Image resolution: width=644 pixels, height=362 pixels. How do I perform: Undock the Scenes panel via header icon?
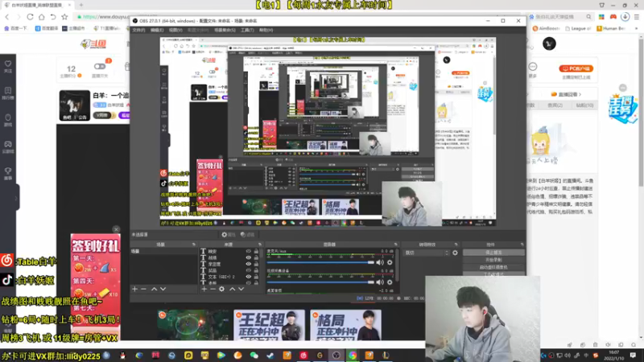tap(193, 245)
